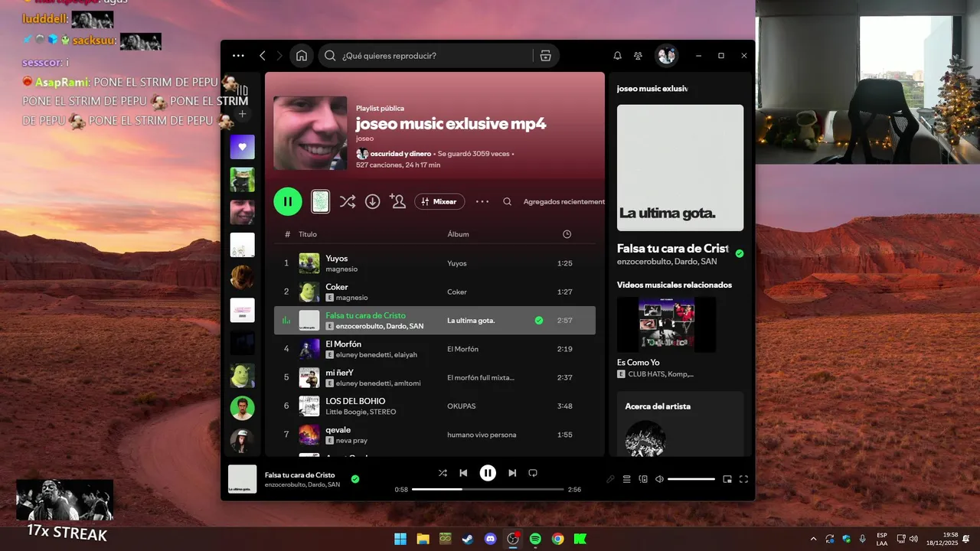Screen dimensions: 980x551
Task: Toggle repeat in the bottom player bar
Action: [x=533, y=473]
